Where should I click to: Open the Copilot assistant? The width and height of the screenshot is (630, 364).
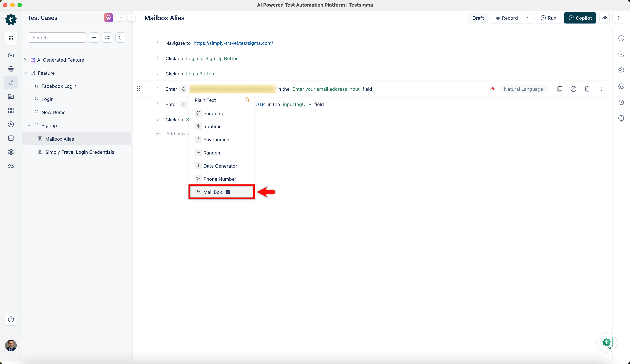(580, 18)
